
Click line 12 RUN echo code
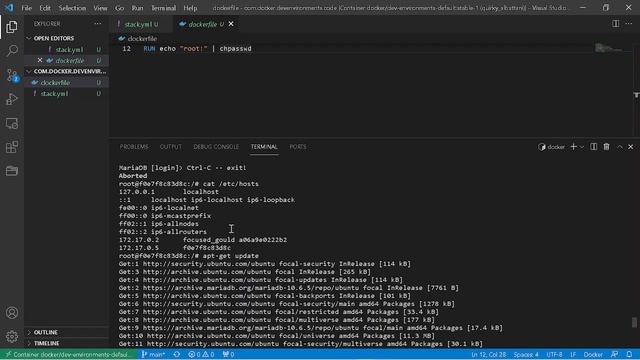pyautogui.click(x=198, y=49)
